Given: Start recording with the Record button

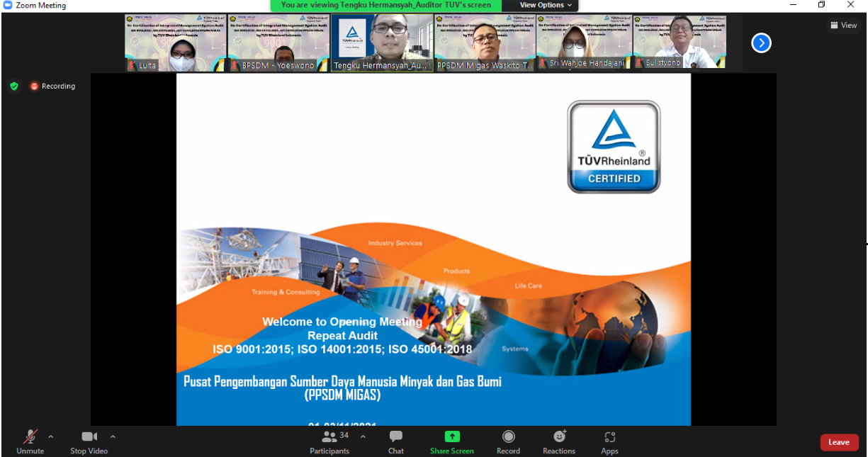Looking at the screenshot, I should pyautogui.click(x=508, y=442).
